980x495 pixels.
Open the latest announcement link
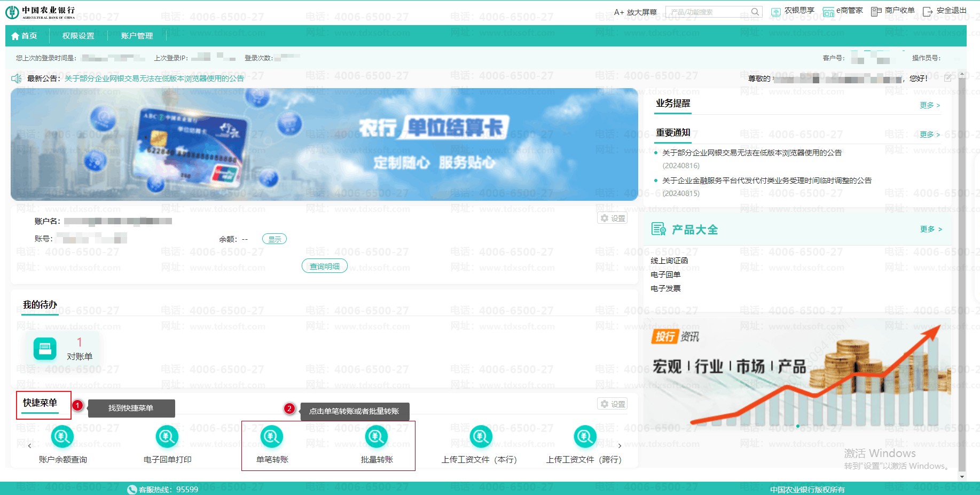coord(154,78)
